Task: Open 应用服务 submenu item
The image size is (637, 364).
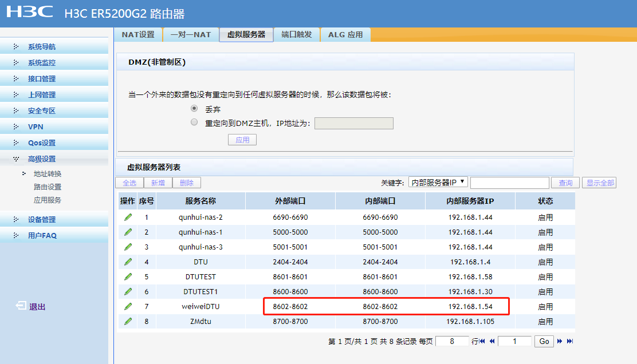Action: point(48,200)
